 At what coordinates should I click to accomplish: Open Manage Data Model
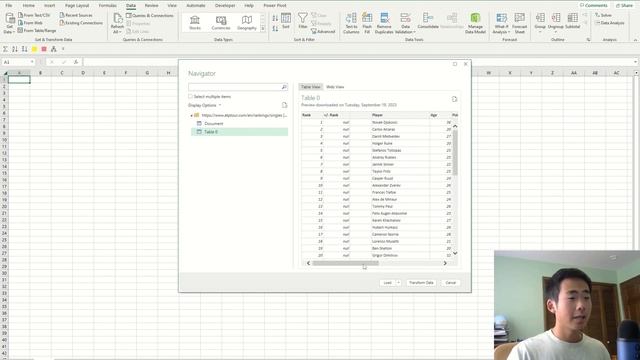[x=475, y=23]
